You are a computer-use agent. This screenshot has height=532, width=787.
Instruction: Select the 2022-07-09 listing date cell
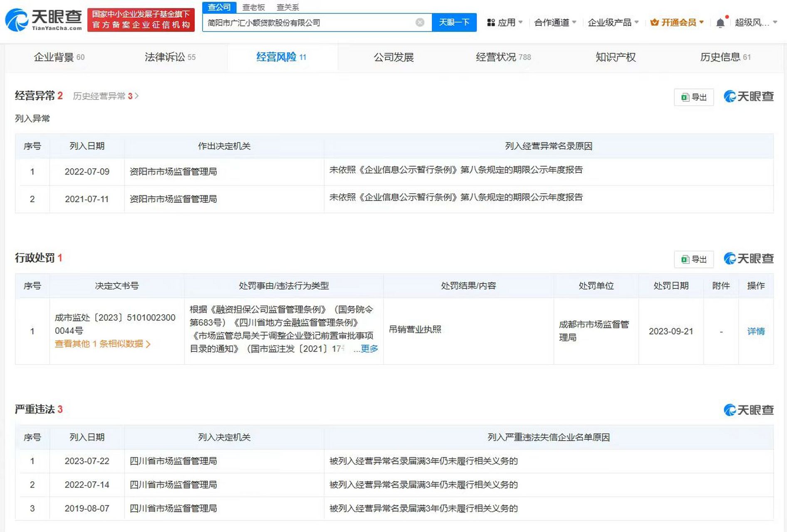click(x=87, y=172)
